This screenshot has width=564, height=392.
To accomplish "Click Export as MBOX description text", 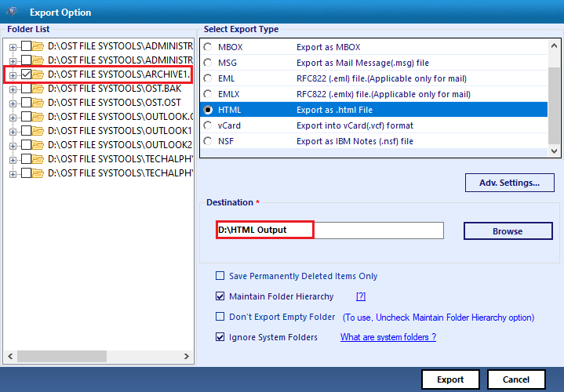I will (x=329, y=47).
